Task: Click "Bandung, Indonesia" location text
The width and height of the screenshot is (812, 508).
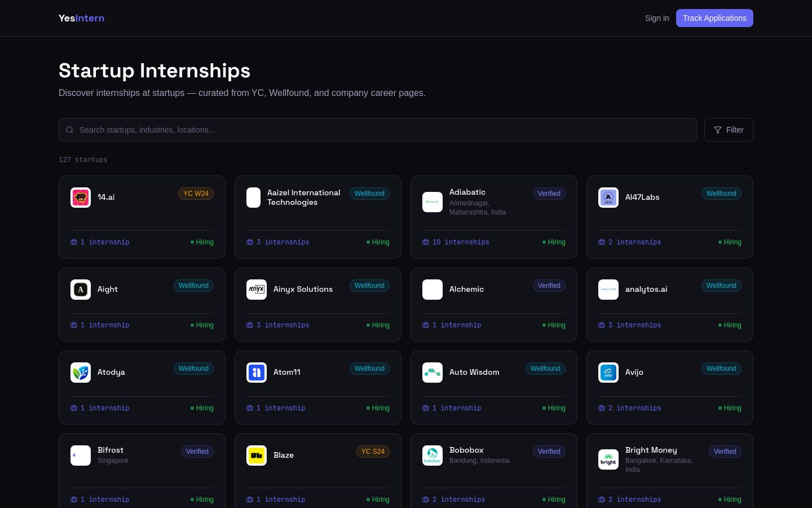Action: [479, 461]
